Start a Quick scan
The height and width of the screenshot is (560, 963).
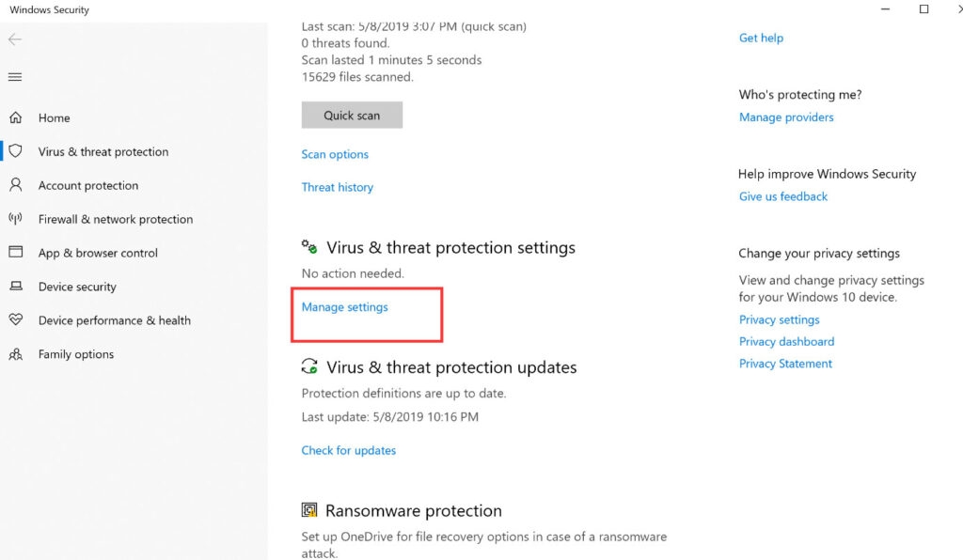pyautogui.click(x=352, y=116)
